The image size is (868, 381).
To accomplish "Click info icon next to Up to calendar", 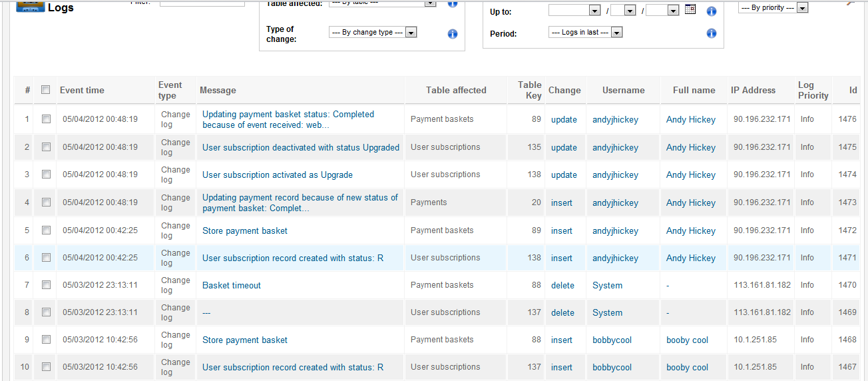I will click(712, 11).
